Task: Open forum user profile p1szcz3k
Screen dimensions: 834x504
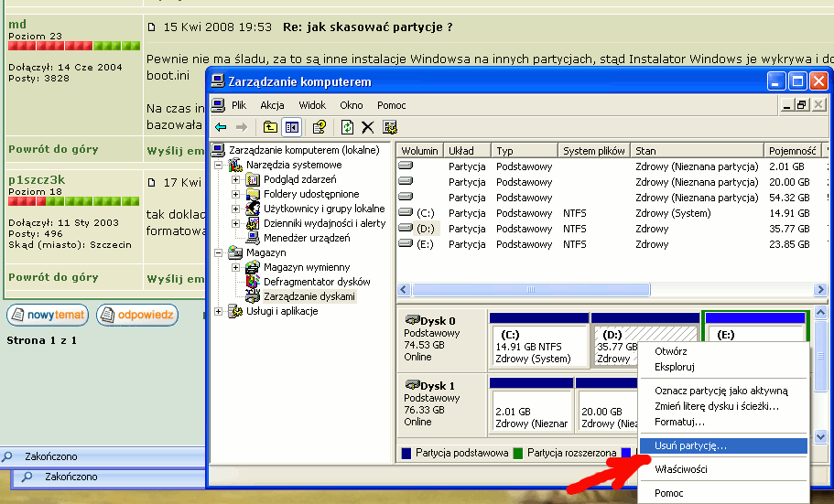Action: tap(37, 179)
